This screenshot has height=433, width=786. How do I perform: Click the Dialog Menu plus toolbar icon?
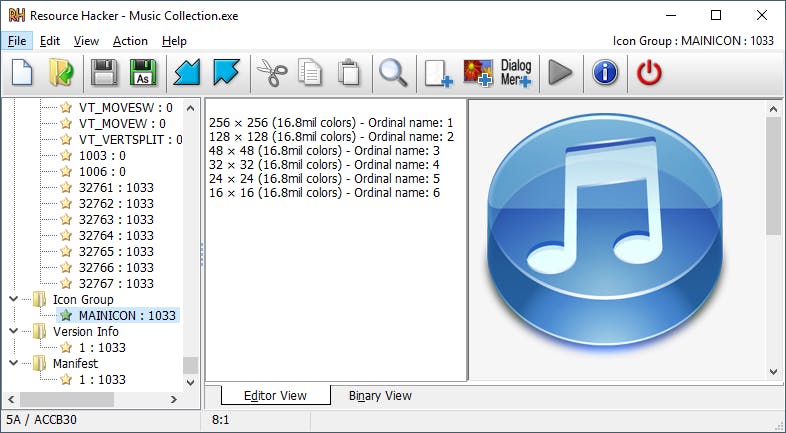pos(516,73)
